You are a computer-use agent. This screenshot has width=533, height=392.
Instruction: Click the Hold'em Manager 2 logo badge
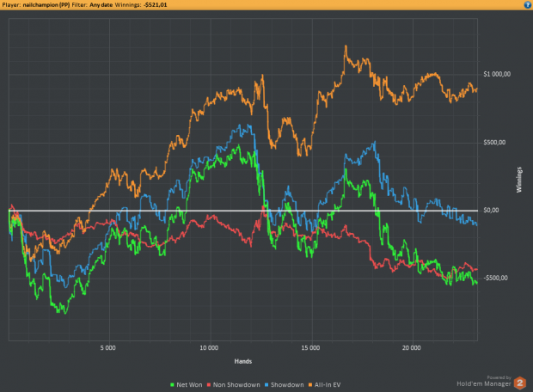tap(520, 383)
